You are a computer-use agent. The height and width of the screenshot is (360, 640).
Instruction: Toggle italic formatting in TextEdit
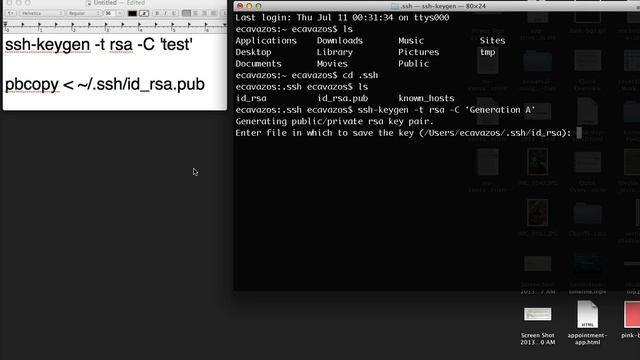[165, 13]
